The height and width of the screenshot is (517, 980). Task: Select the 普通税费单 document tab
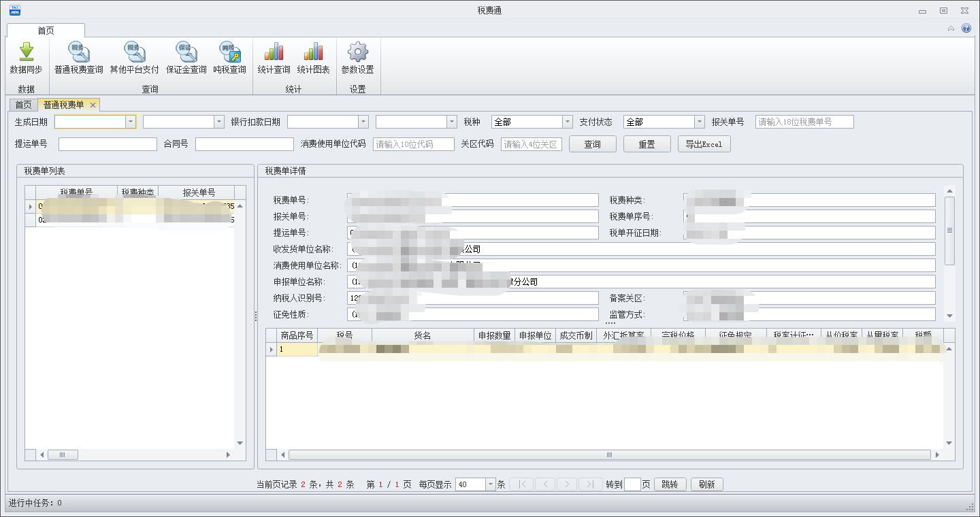pyautogui.click(x=63, y=105)
